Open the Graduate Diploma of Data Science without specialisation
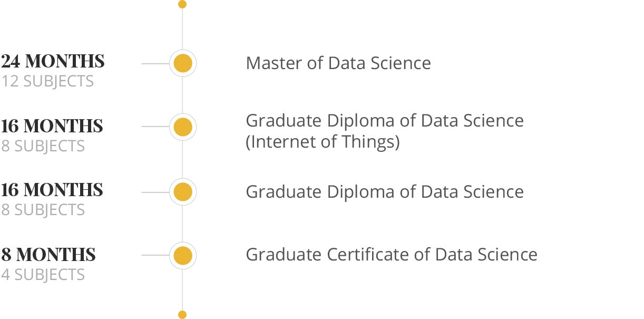 click(385, 191)
